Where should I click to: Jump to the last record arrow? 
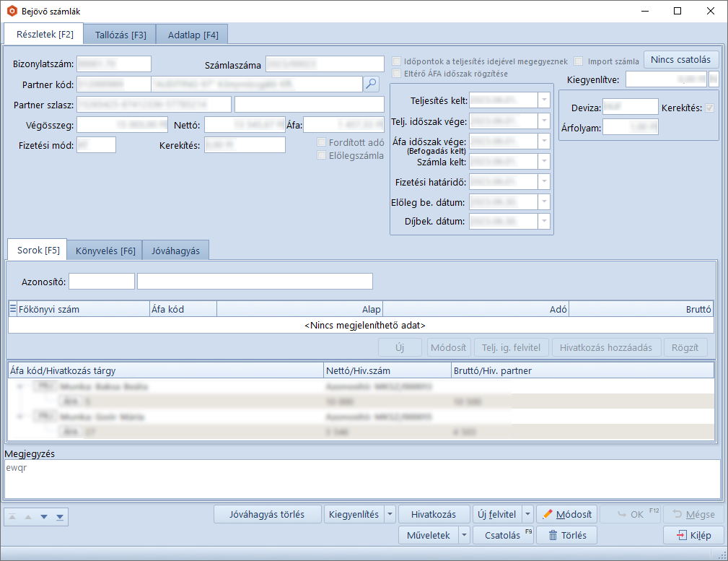(59, 516)
